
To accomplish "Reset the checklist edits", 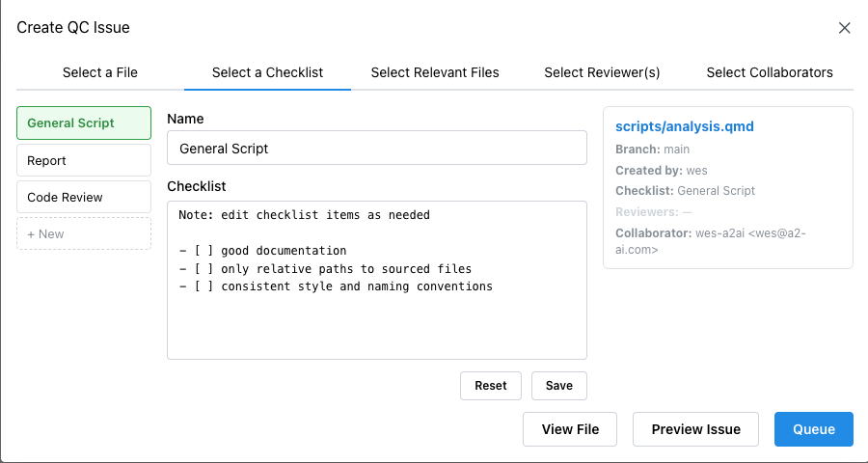I will point(490,386).
